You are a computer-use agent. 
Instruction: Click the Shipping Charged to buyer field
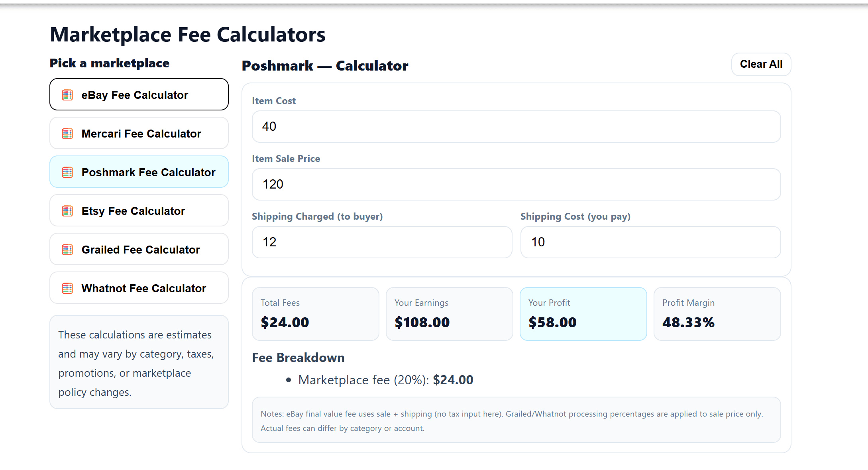point(382,242)
